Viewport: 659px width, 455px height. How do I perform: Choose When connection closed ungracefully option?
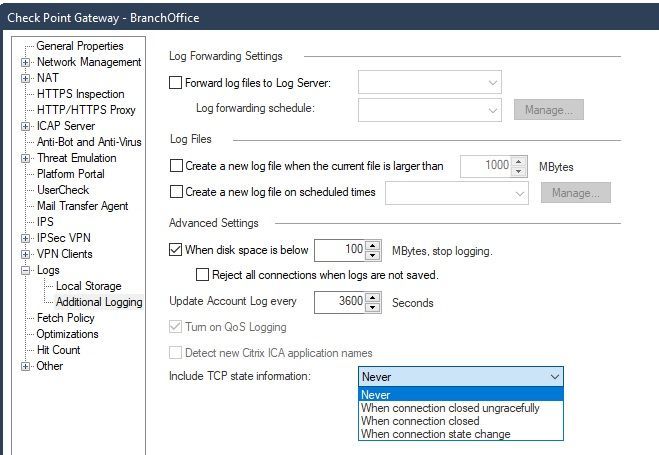point(450,408)
